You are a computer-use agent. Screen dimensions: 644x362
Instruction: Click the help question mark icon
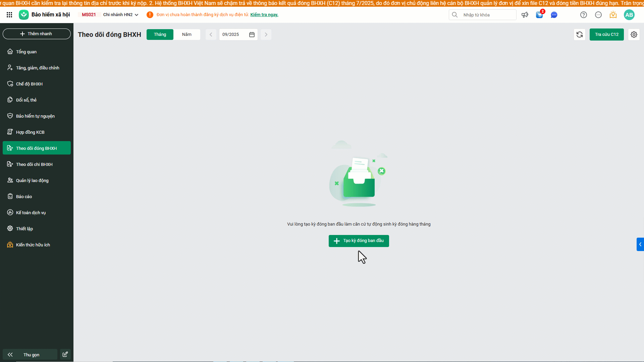pos(584,15)
